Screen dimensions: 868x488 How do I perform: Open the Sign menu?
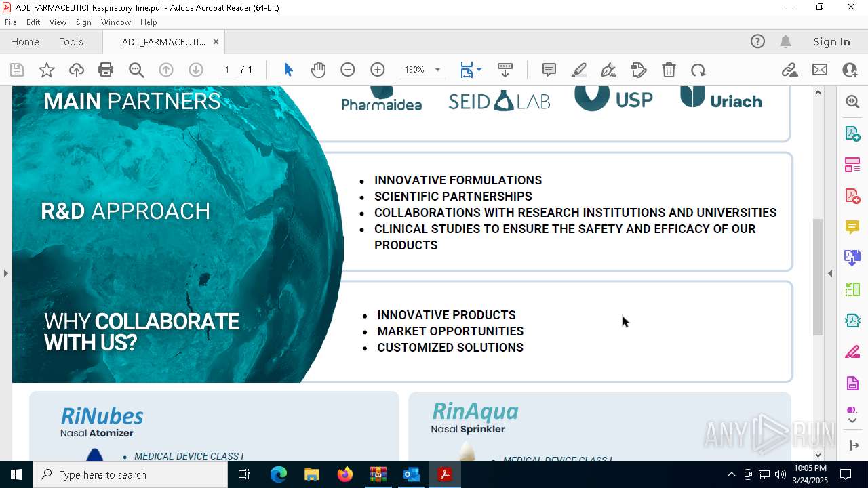click(x=83, y=22)
